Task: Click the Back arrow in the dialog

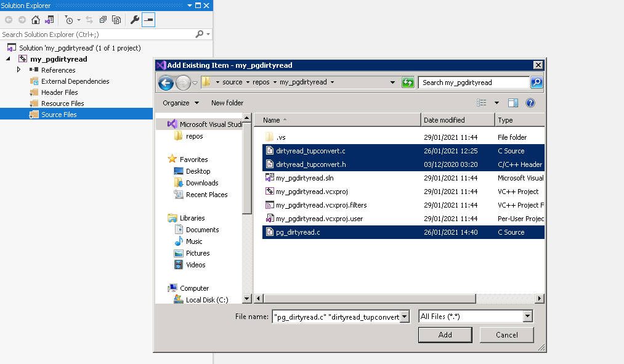Action: [166, 83]
